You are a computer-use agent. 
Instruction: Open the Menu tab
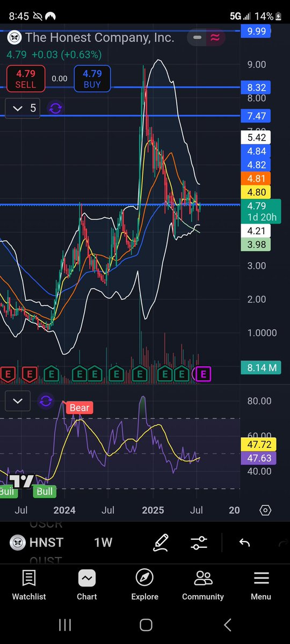point(261,585)
